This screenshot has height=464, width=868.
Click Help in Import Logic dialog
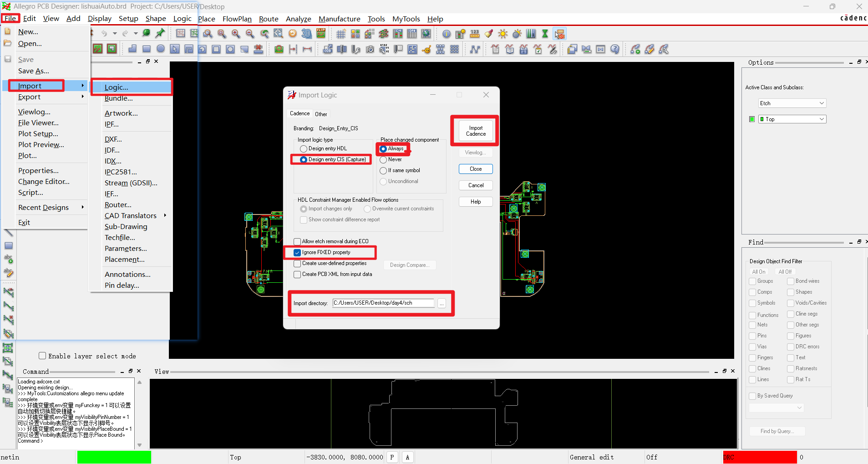point(476,202)
